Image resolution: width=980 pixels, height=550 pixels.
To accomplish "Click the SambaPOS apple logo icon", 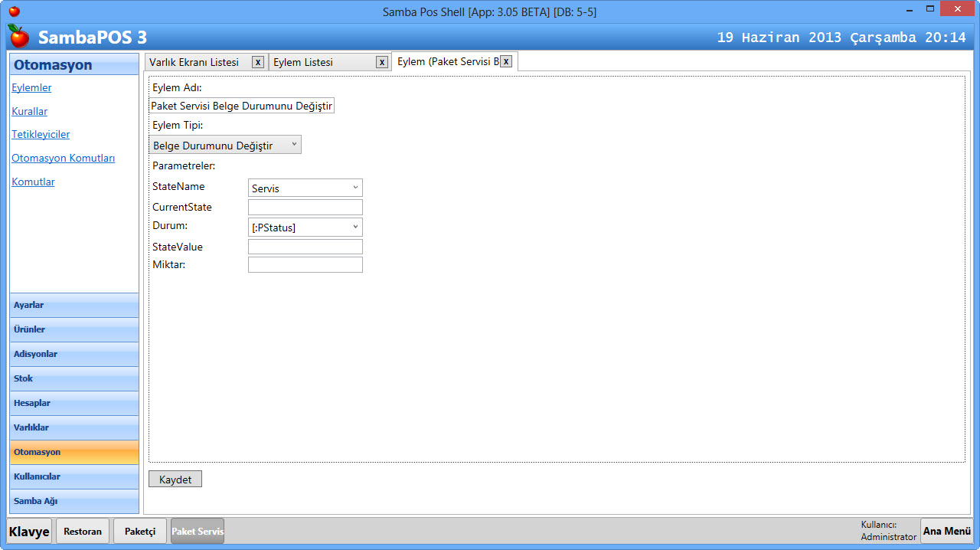I will pyautogui.click(x=19, y=36).
